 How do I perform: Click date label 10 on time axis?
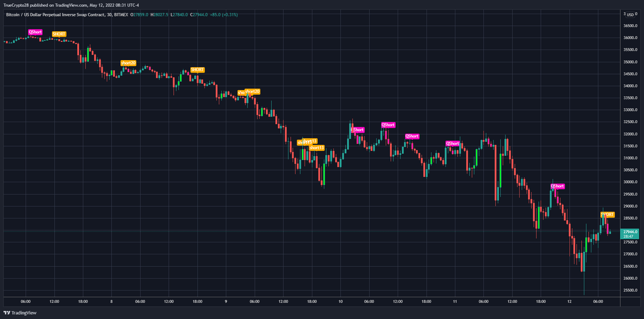click(340, 302)
